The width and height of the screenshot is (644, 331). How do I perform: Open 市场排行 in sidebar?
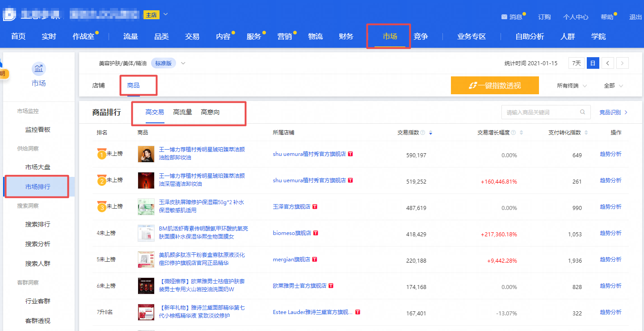click(38, 187)
